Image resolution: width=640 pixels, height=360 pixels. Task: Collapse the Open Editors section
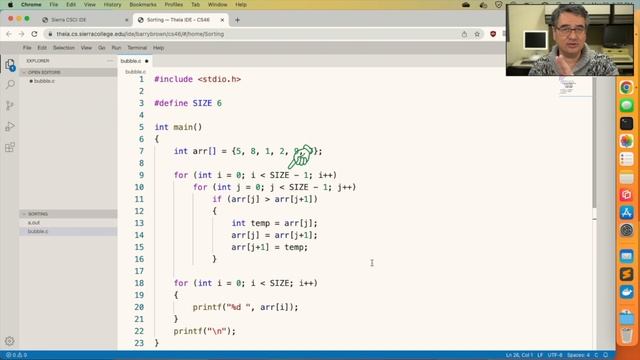(x=69, y=72)
